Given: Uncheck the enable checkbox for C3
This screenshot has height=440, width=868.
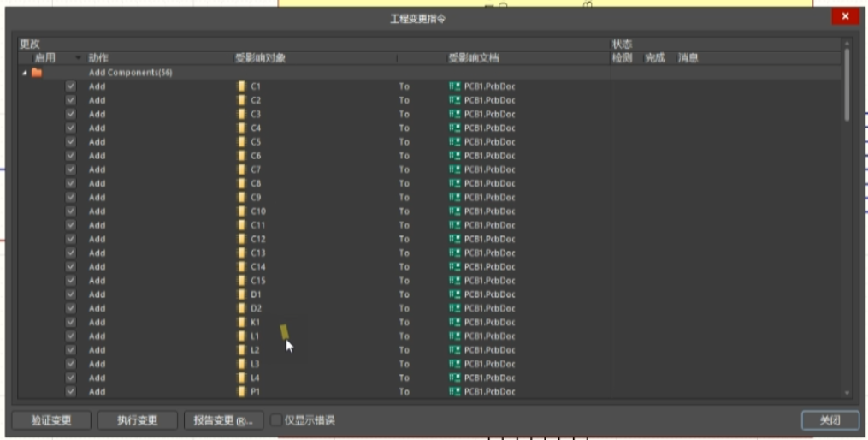Looking at the screenshot, I should coord(70,114).
